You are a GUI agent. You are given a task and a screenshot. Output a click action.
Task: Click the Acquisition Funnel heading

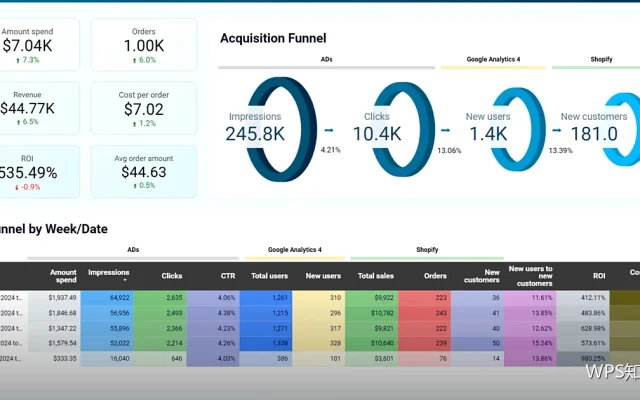tap(273, 38)
